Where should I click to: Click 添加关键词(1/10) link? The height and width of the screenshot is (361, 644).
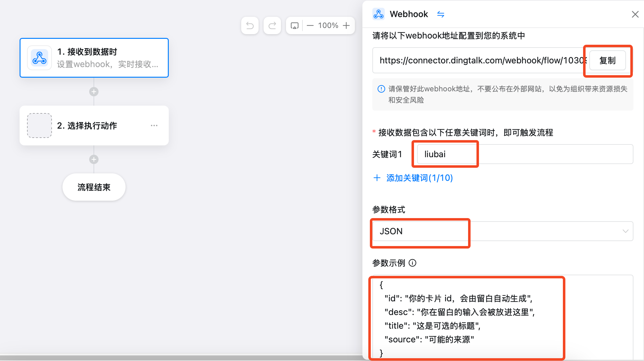point(413,178)
